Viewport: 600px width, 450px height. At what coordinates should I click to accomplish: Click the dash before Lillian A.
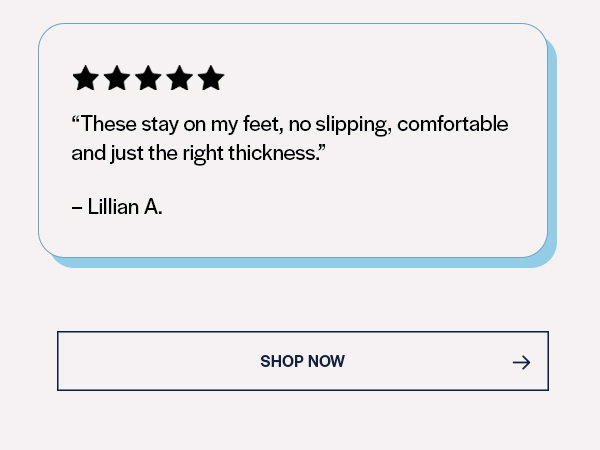[77, 208]
